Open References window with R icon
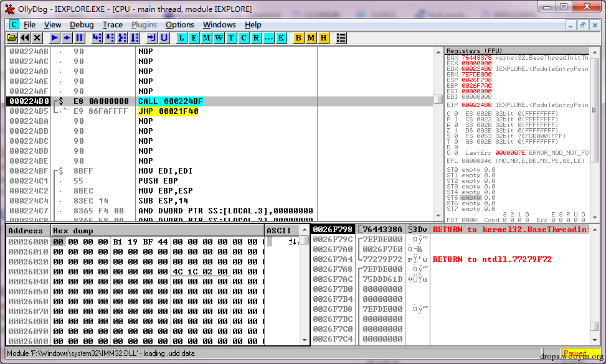This screenshot has height=364, width=606. [256, 38]
